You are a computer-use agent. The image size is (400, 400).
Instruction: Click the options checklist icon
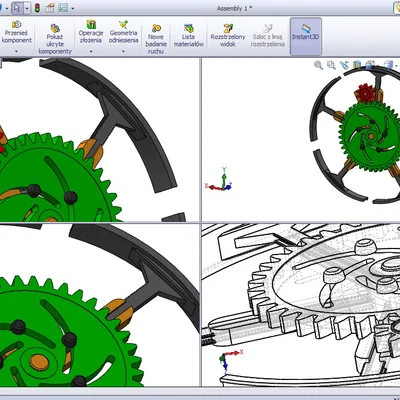click(x=63, y=8)
